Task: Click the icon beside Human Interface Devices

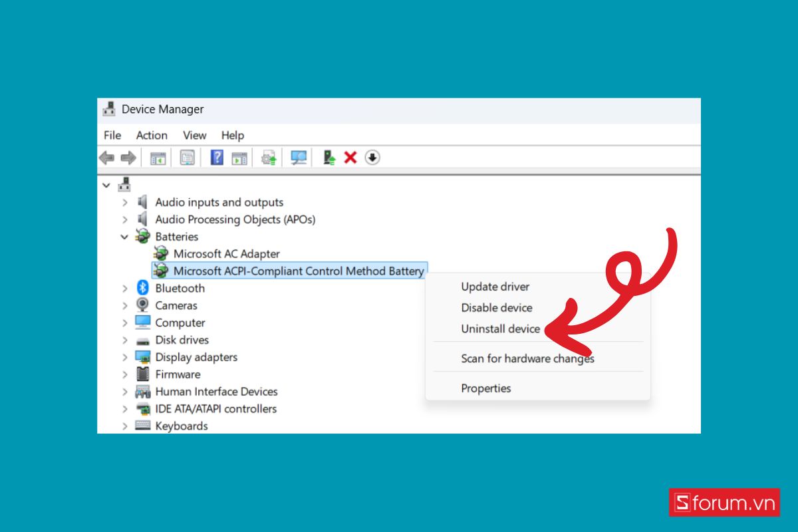Action: [x=142, y=392]
